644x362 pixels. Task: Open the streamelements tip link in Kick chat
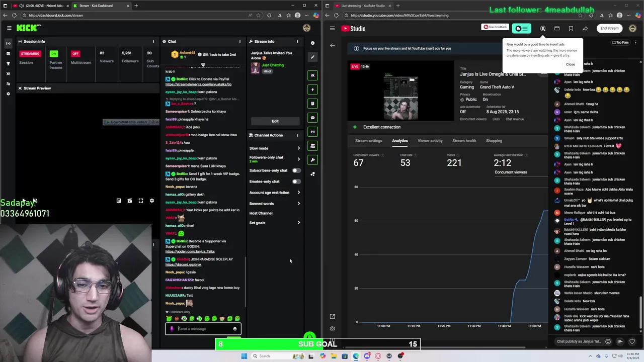pyautogui.click(x=198, y=84)
